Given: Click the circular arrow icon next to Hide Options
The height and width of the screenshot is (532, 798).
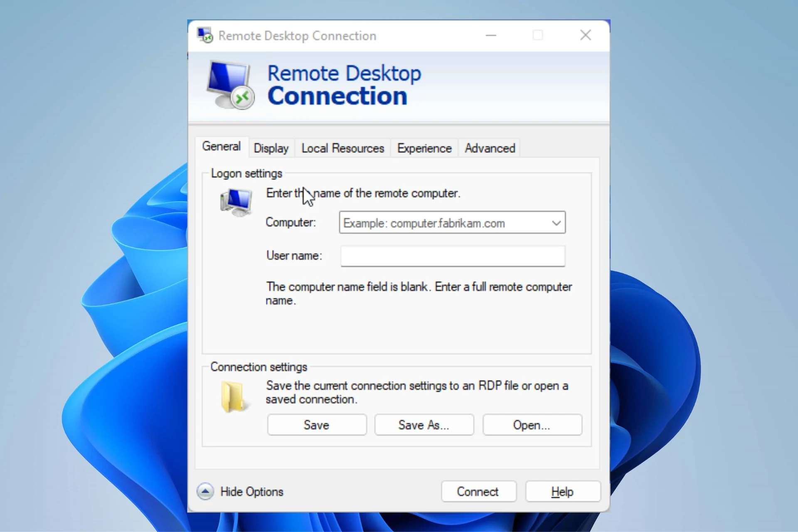Looking at the screenshot, I should pyautogui.click(x=205, y=491).
